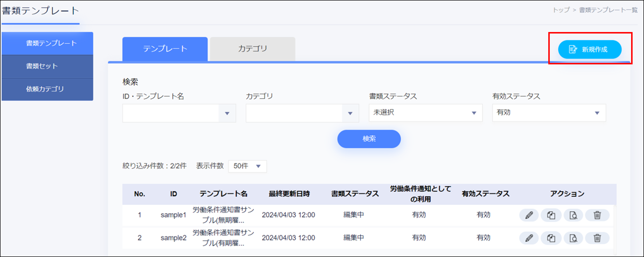The image size is (644, 257).
Task: Open 依頼カテゴリ in the sidebar
Action: tap(47, 89)
